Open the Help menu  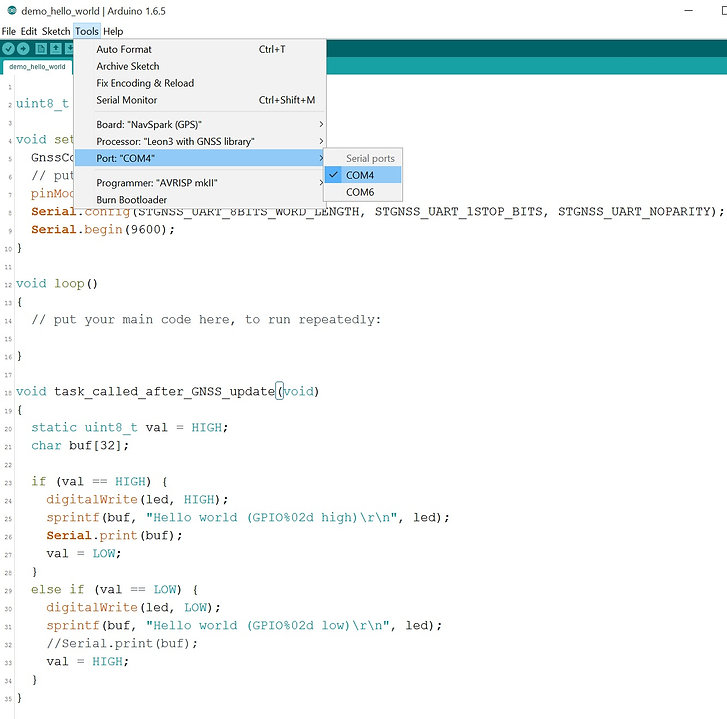coord(113,31)
